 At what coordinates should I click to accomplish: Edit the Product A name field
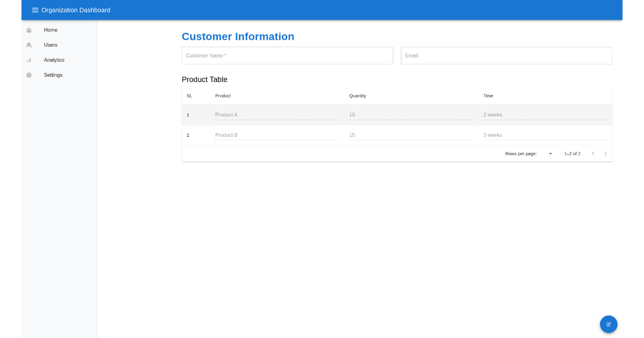(276, 115)
